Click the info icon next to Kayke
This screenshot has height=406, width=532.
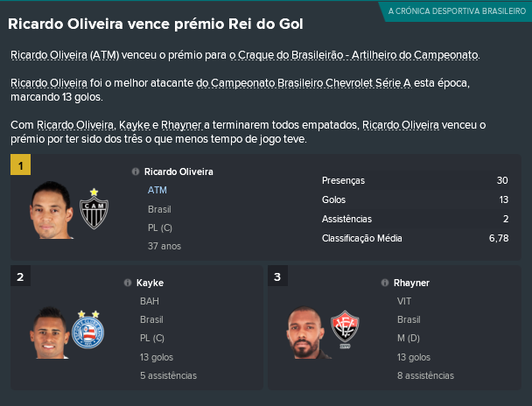click(128, 283)
